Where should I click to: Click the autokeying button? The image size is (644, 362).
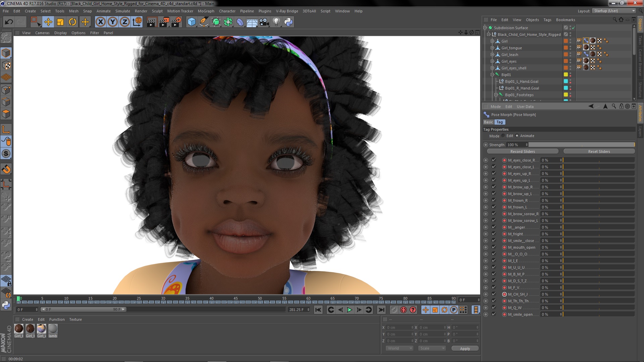[404, 310]
